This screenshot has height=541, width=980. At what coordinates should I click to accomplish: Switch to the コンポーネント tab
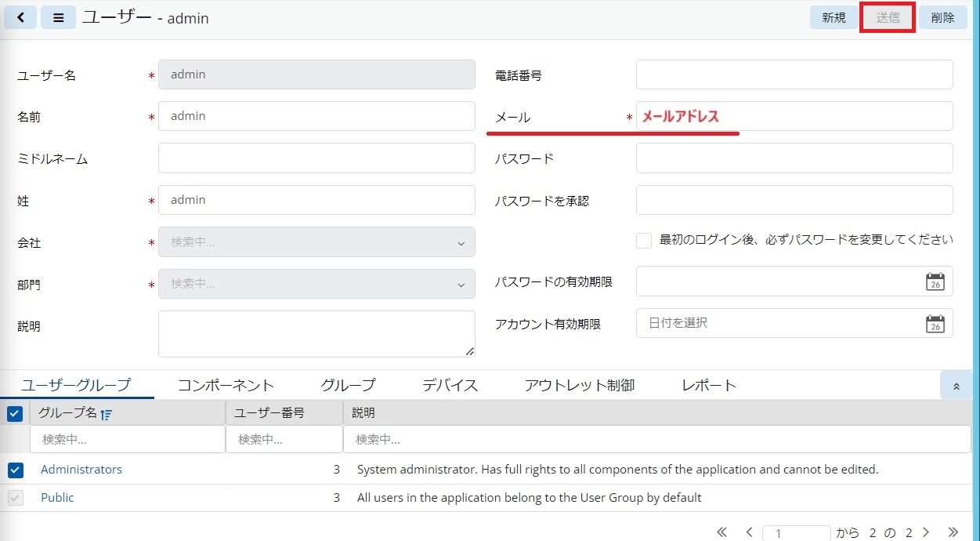(x=226, y=385)
